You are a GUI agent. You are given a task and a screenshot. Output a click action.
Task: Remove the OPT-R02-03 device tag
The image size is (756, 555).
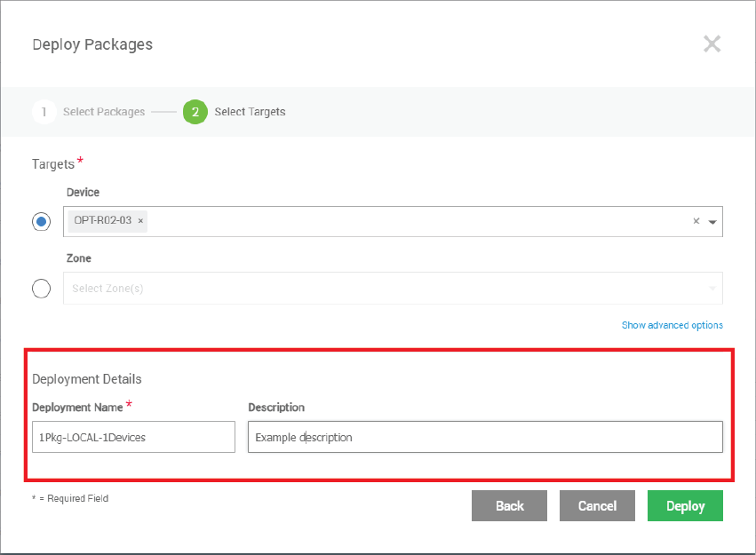tap(140, 220)
